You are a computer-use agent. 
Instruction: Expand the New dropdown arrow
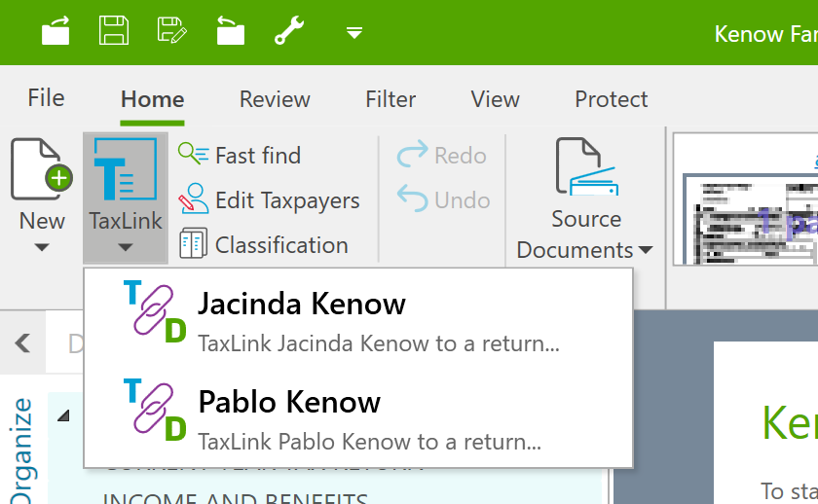(42, 247)
